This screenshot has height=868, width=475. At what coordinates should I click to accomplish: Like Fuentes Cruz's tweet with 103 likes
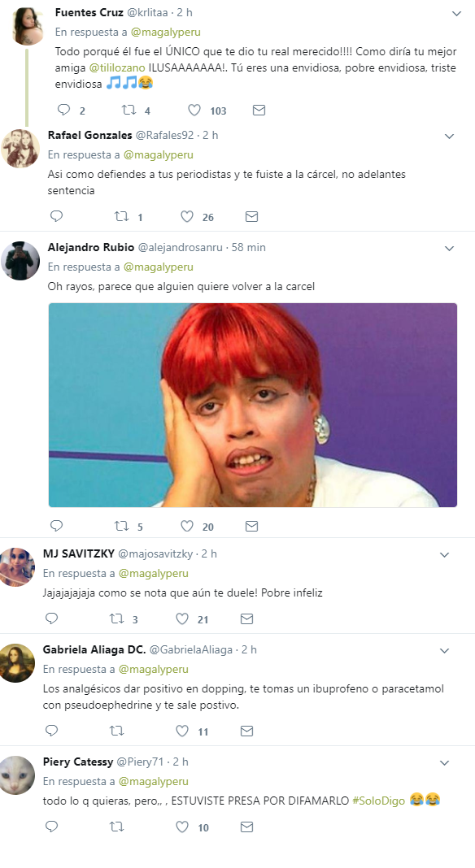point(194,111)
